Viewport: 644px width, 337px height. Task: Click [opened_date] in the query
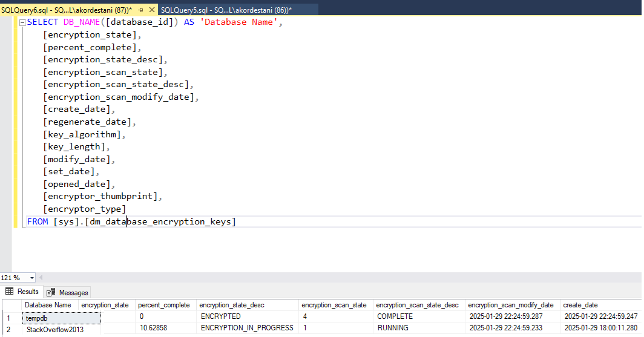click(x=76, y=185)
